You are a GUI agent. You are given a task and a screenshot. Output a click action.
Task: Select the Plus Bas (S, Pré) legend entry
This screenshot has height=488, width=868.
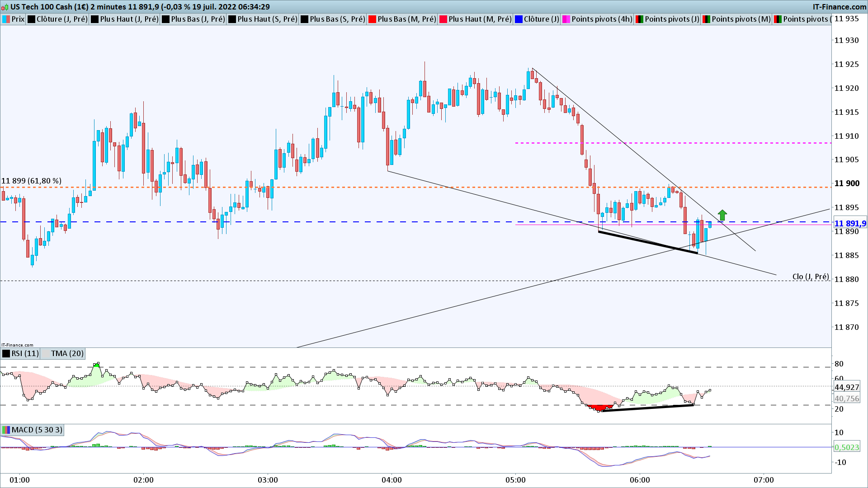click(337, 19)
